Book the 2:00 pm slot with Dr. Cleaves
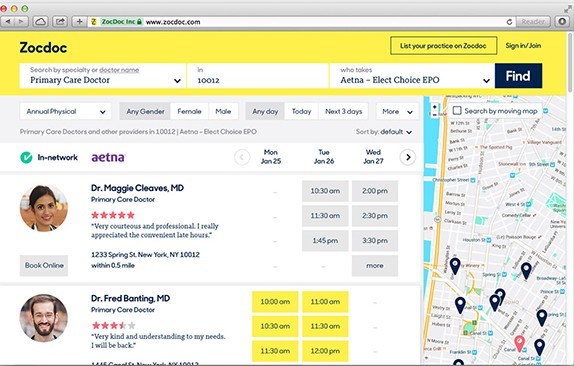This screenshot has width=574, height=366. pyautogui.click(x=375, y=191)
